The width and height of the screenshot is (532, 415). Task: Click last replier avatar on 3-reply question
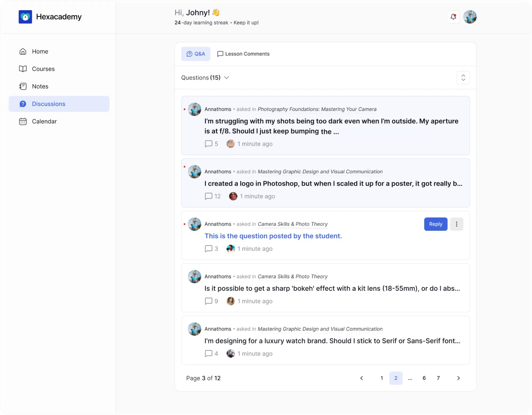pos(230,249)
